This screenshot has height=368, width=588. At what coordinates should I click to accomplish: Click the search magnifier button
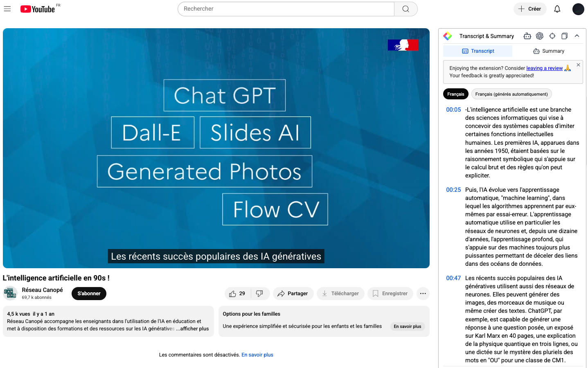pos(406,9)
